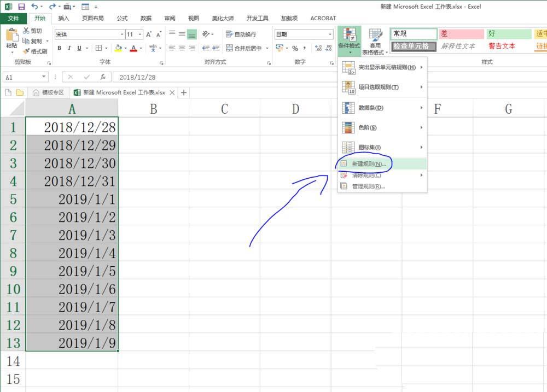547x392 pixels.
Task: Click the Name Box showing A1
Action: [25, 77]
